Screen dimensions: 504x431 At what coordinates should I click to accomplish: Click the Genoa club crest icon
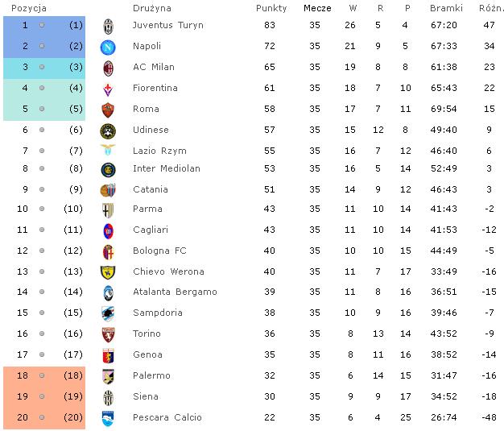(108, 355)
